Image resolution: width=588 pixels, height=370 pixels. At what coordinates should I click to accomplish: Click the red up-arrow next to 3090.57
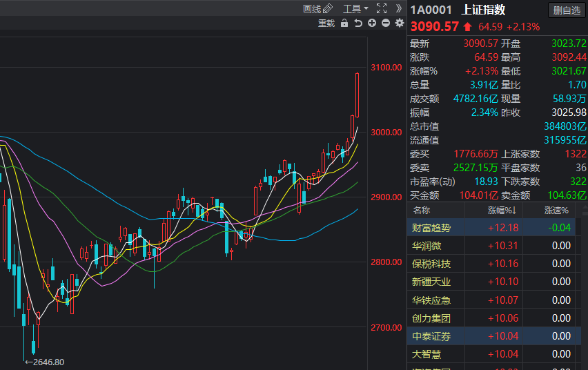467,27
